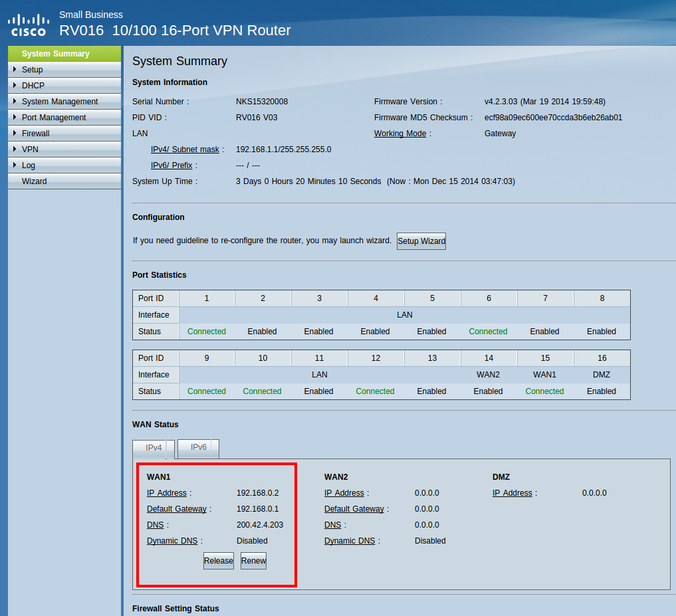Viewport: 676px width, 616px height.
Task: Click Connected status of port 10
Action: pyautogui.click(x=262, y=391)
